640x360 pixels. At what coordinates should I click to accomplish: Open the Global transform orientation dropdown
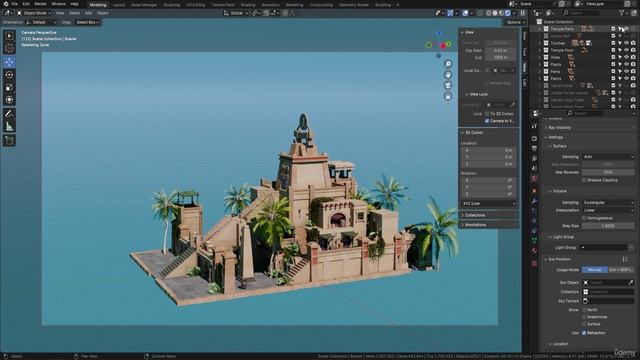pyautogui.click(x=236, y=13)
